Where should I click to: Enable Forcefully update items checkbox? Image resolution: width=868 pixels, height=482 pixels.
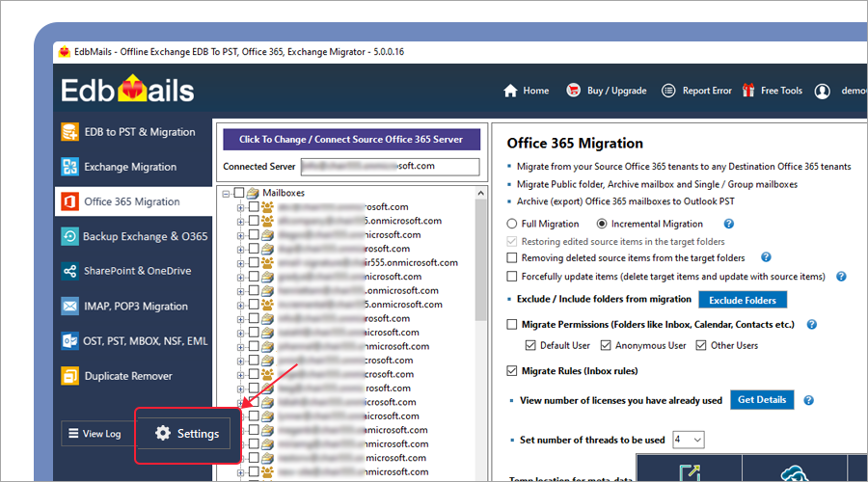click(512, 276)
